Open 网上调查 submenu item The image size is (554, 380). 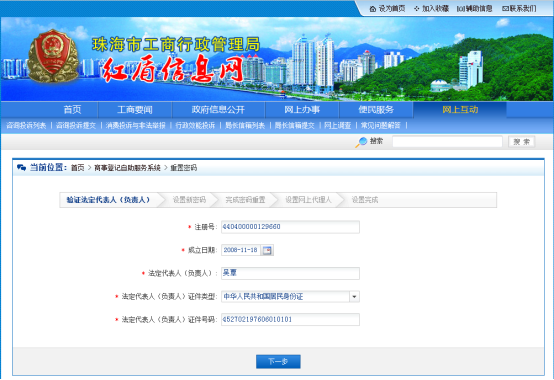click(337, 125)
